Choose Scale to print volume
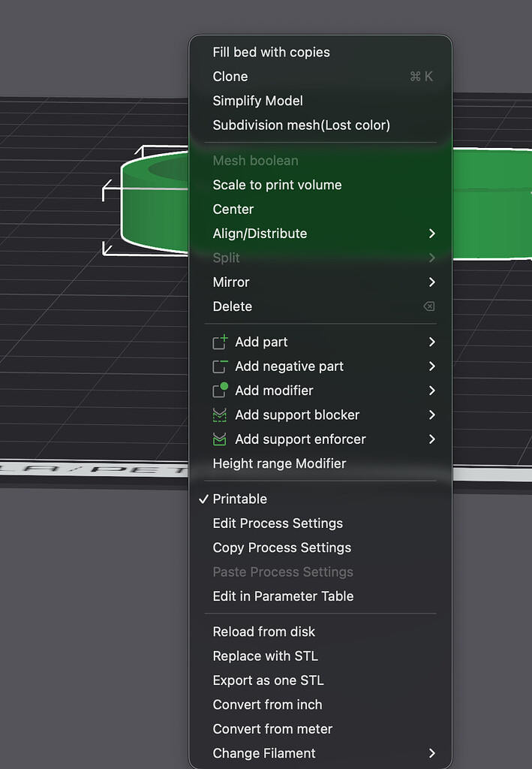The height and width of the screenshot is (769, 532). pyautogui.click(x=278, y=185)
